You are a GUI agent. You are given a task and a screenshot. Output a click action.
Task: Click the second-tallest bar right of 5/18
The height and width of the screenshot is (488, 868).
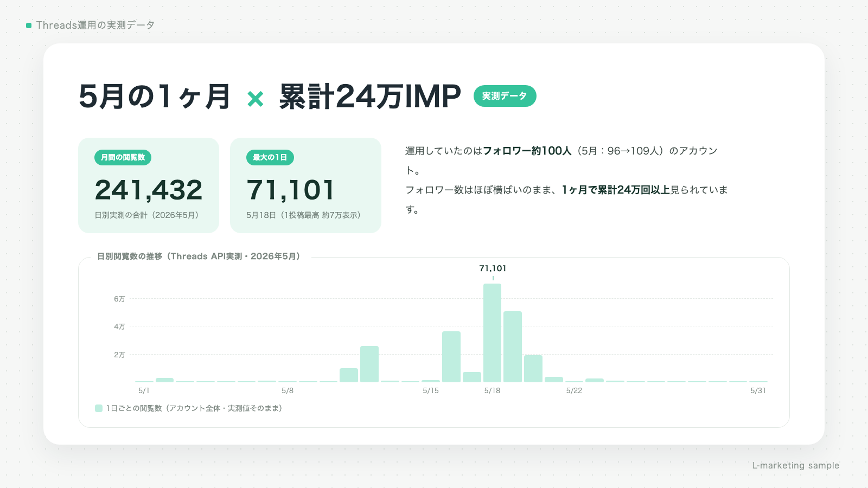[x=513, y=346]
